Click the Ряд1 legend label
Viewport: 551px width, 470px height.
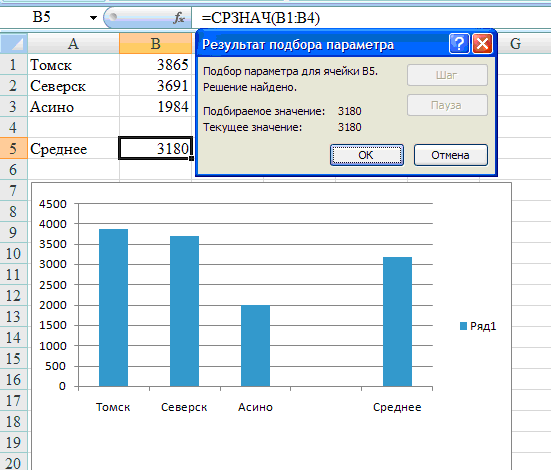(x=483, y=326)
